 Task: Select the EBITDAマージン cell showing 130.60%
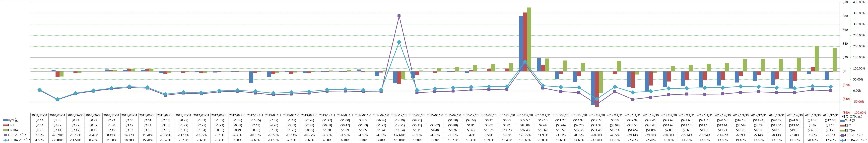(525, 140)
